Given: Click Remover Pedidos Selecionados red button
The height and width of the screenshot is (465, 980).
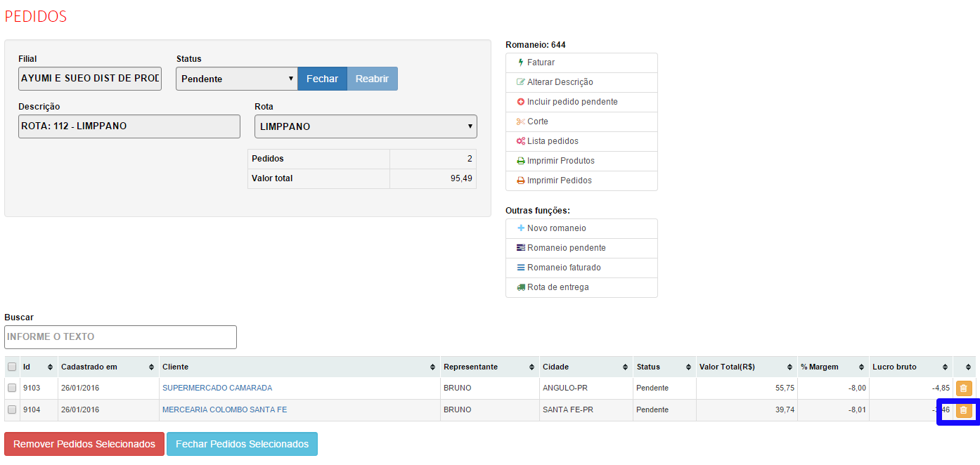Looking at the screenshot, I should point(84,444).
